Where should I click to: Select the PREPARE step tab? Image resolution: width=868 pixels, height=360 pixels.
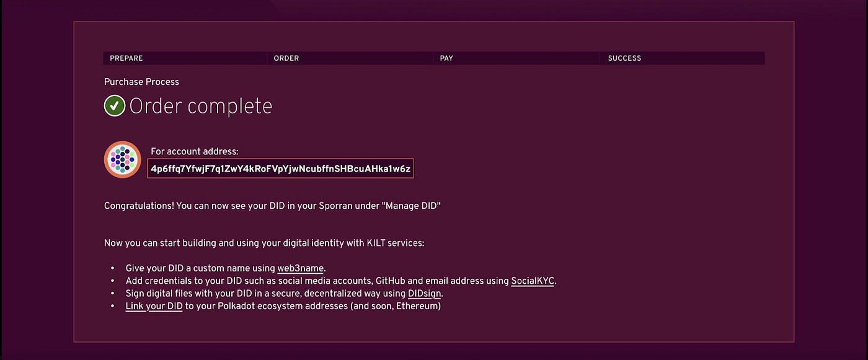[x=185, y=58]
